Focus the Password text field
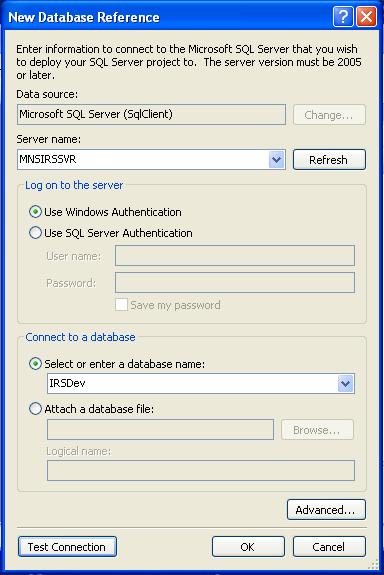The image size is (384, 575). [235, 282]
